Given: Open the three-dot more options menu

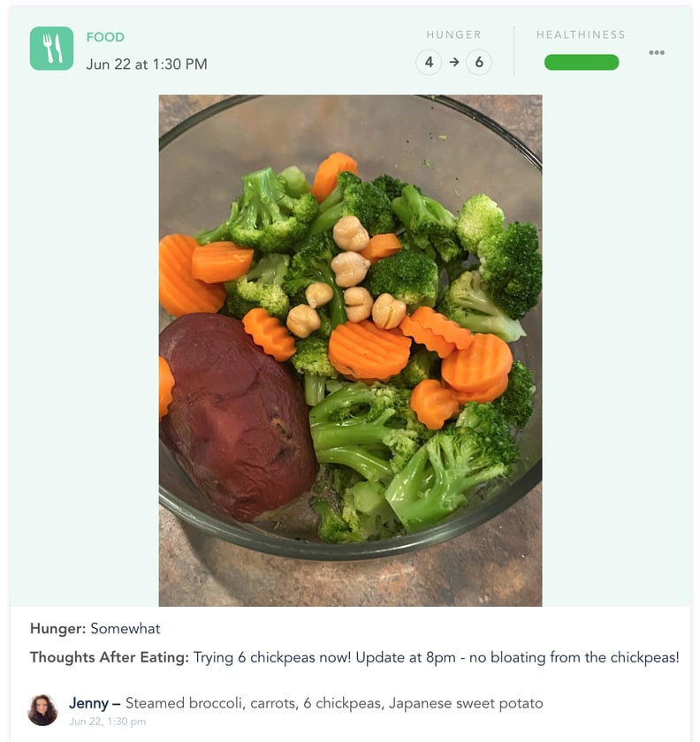Looking at the screenshot, I should [657, 52].
